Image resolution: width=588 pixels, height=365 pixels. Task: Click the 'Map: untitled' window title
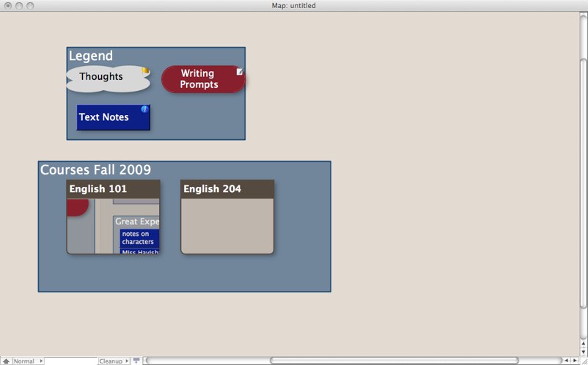click(293, 6)
